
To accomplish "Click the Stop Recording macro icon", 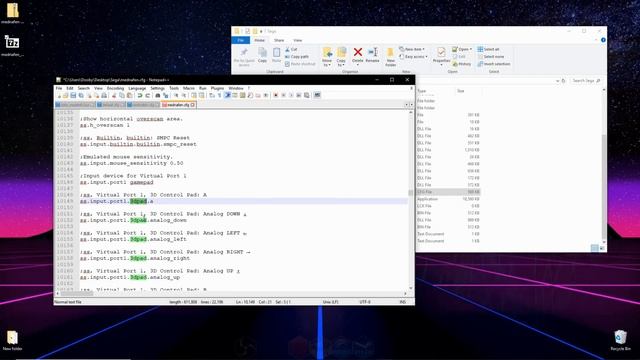I will click(x=284, y=96).
